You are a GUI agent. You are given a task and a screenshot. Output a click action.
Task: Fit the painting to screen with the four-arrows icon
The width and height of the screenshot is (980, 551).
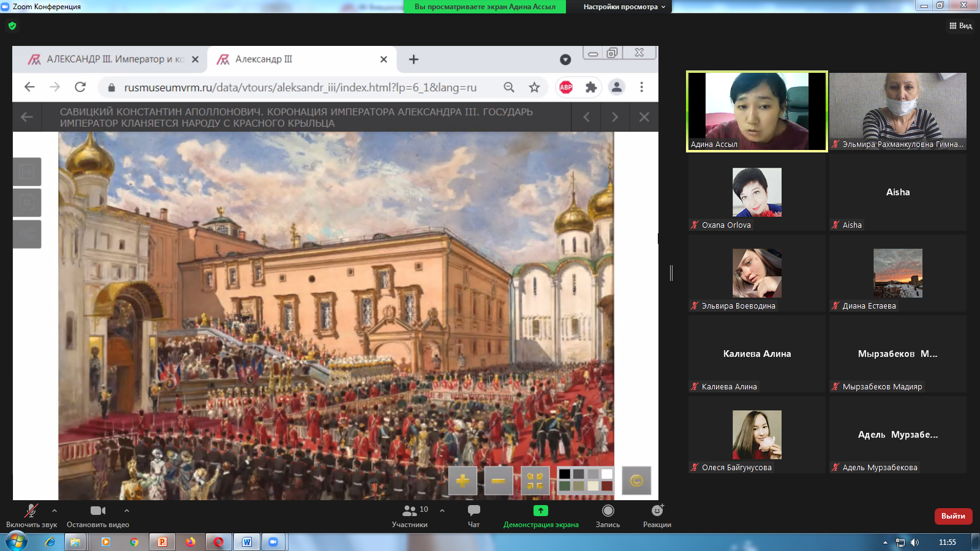coord(535,481)
